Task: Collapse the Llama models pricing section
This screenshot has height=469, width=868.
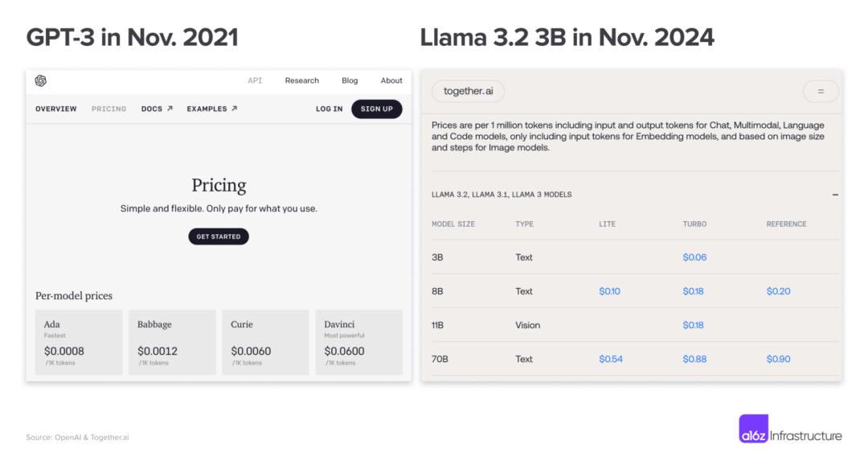Action: 835,195
